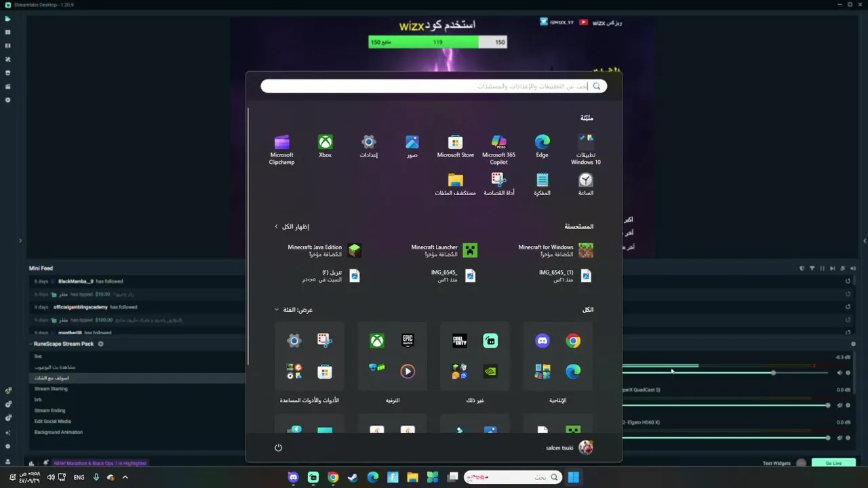Screen dimensions: 868x488
Task: Show hidden icons with system tray chevron
Action: click(x=125, y=477)
